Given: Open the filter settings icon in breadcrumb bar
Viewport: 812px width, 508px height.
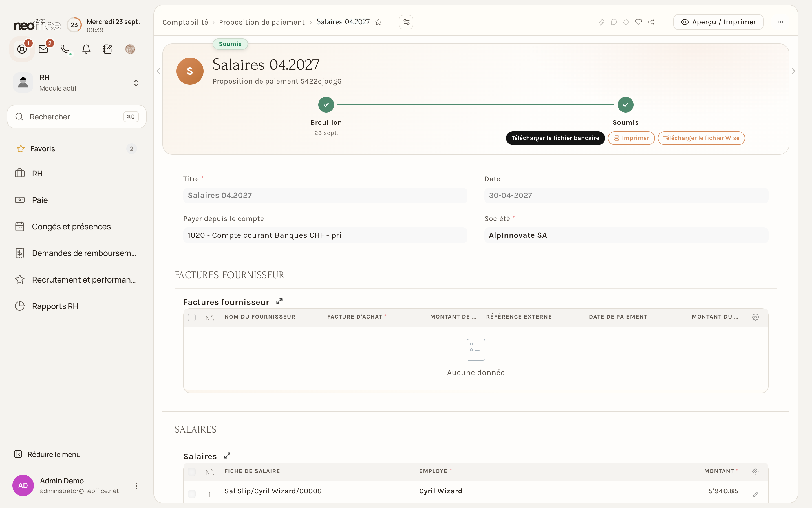Looking at the screenshot, I should (x=406, y=22).
